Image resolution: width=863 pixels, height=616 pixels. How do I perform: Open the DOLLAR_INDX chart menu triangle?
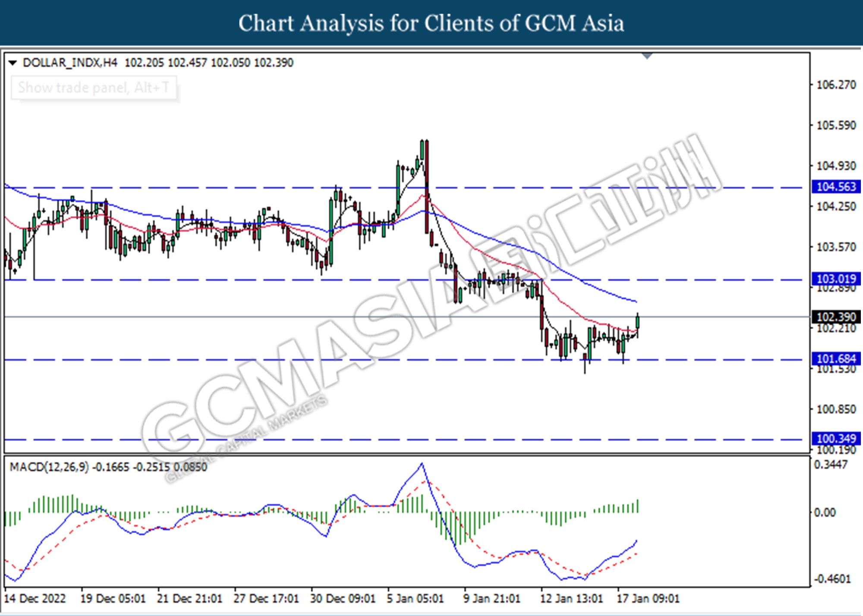pos(13,63)
